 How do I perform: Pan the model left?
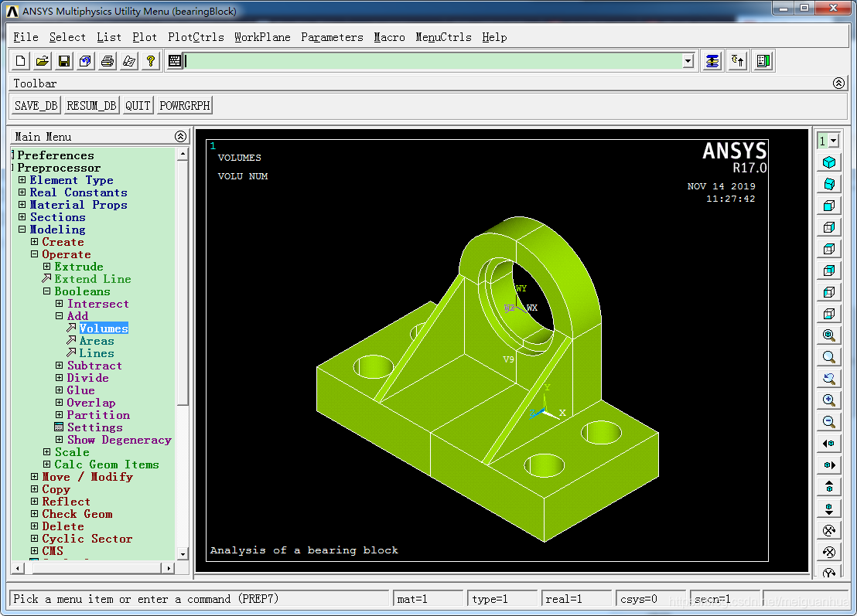(x=829, y=444)
